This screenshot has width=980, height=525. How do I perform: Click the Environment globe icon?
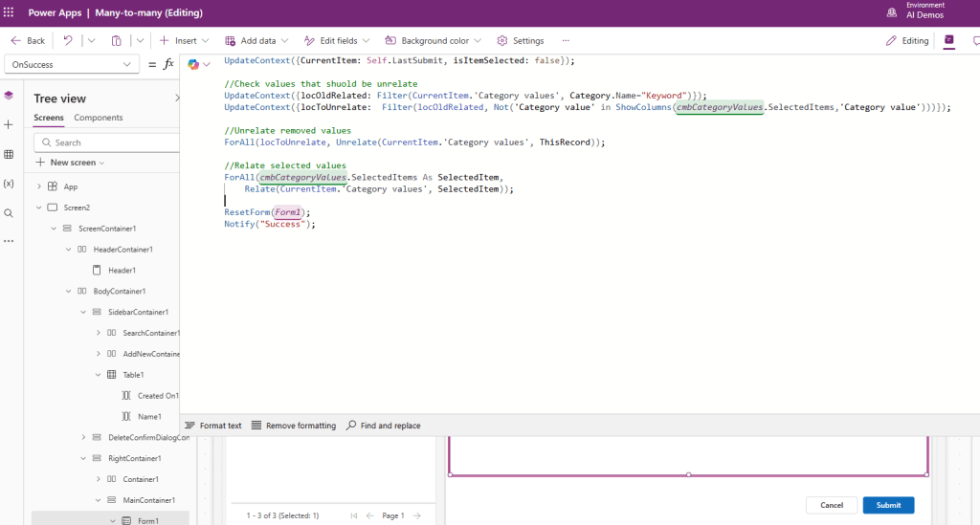pos(892,12)
